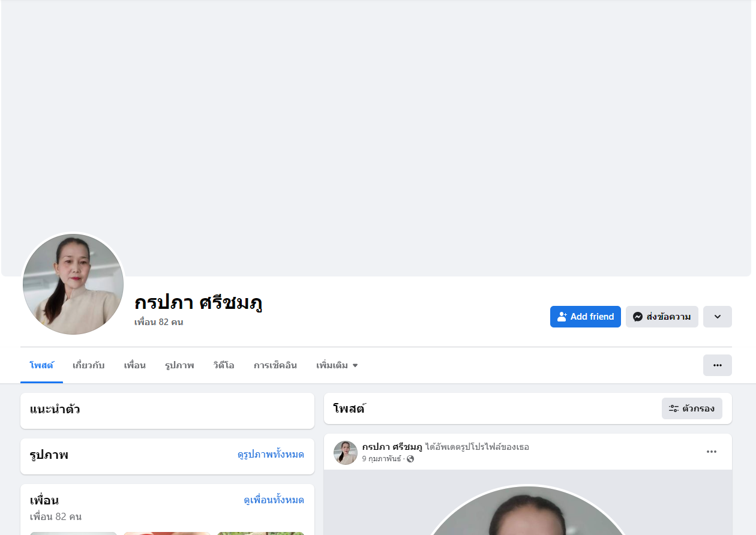This screenshot has width=756, height=535.
Task: Click the Add friend button
Action: tap(585, 317)
